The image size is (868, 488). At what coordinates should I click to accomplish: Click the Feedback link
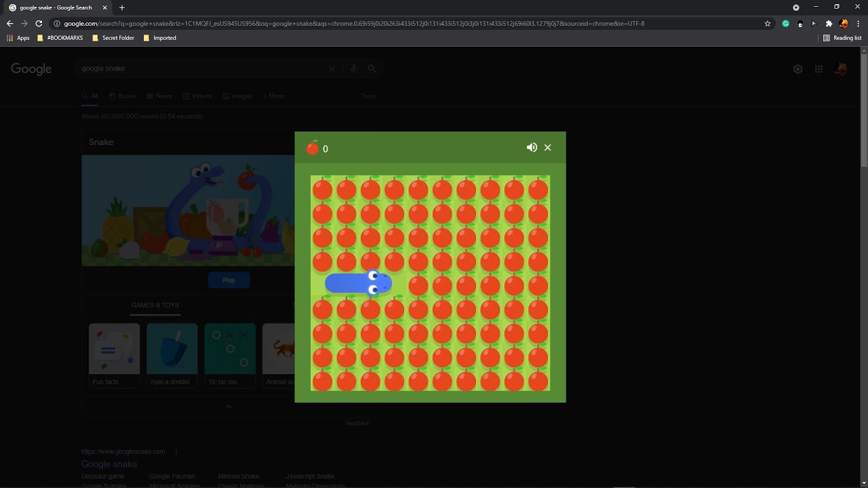coord(357,424)
